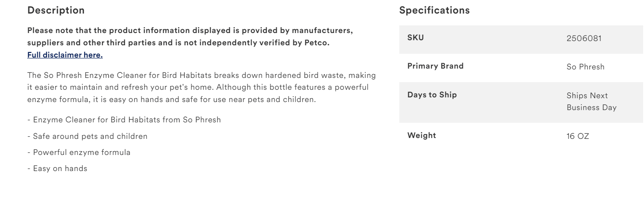This screenshot has width=644, height=221.
Task: Click the So Phresh brand value
Action: (586, 66)
